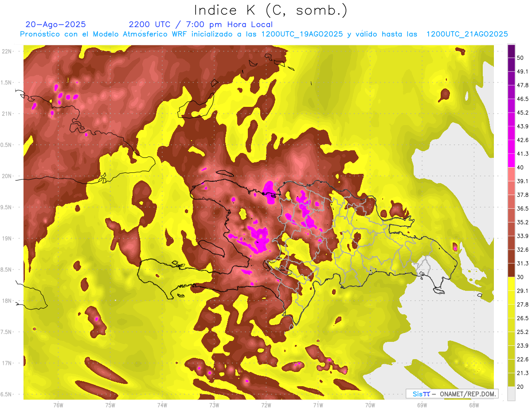Click the darkest purple swatch atop the colorbar

(511, 51)
